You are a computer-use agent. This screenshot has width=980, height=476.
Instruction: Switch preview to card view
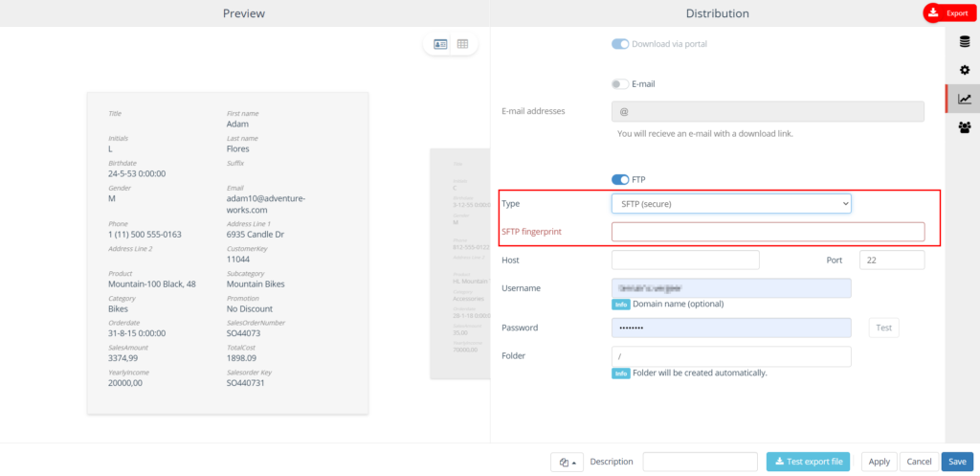(440, 44)
